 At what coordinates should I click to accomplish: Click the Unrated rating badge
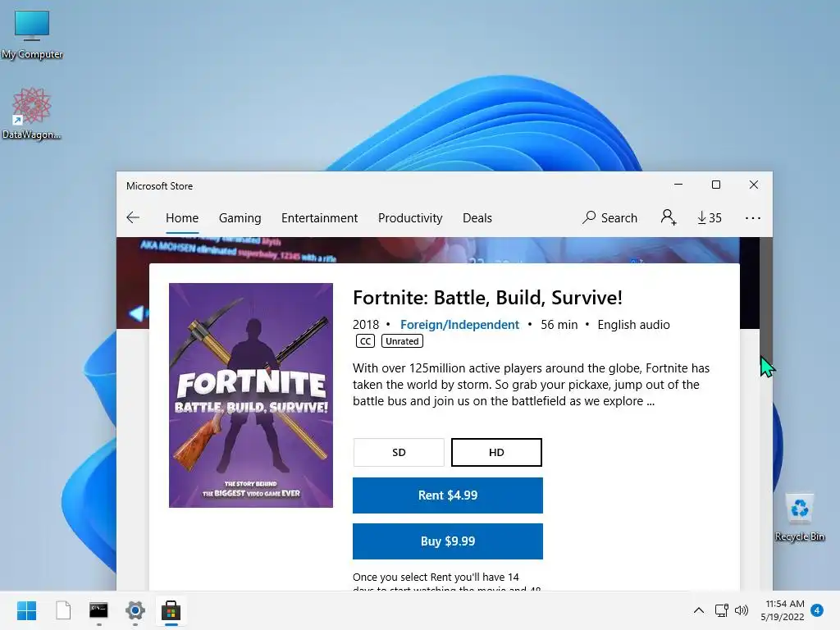[x=402, y=341]
